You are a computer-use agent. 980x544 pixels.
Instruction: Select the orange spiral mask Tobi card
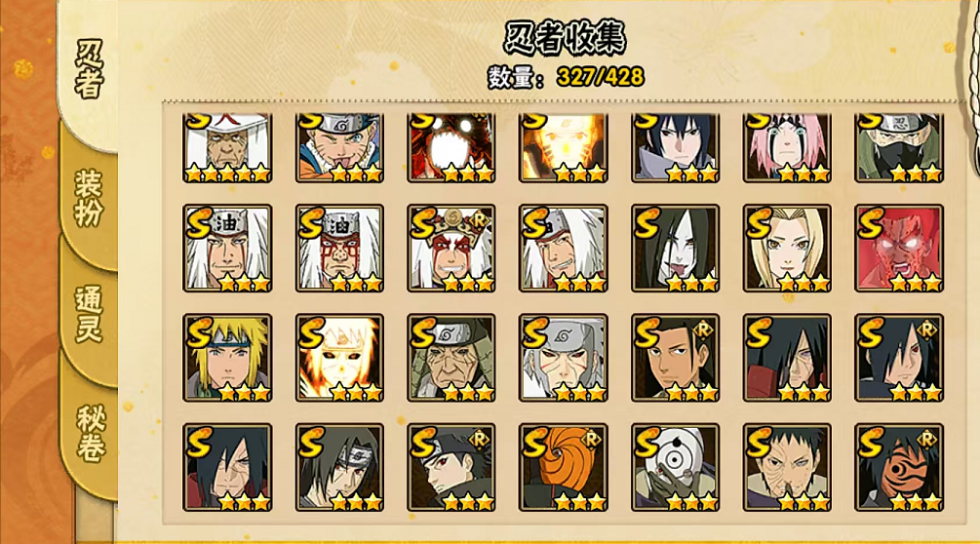pos(563,467)
